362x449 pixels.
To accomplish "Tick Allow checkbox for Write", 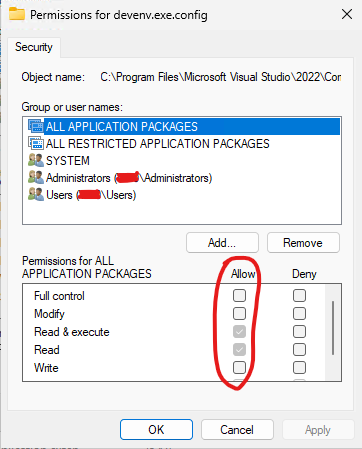I will coord(239,367).
